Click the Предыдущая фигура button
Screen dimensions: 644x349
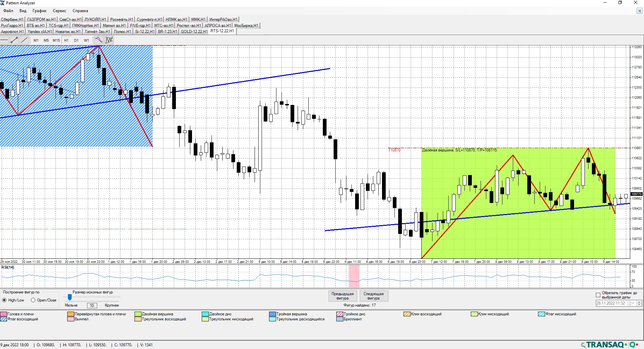(342, 296)
